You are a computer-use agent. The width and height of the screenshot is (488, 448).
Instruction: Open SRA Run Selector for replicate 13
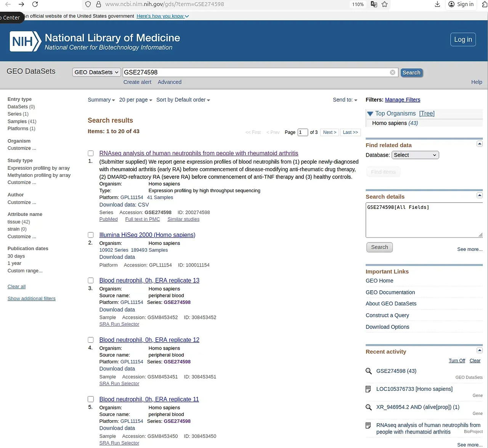(119, 324)
